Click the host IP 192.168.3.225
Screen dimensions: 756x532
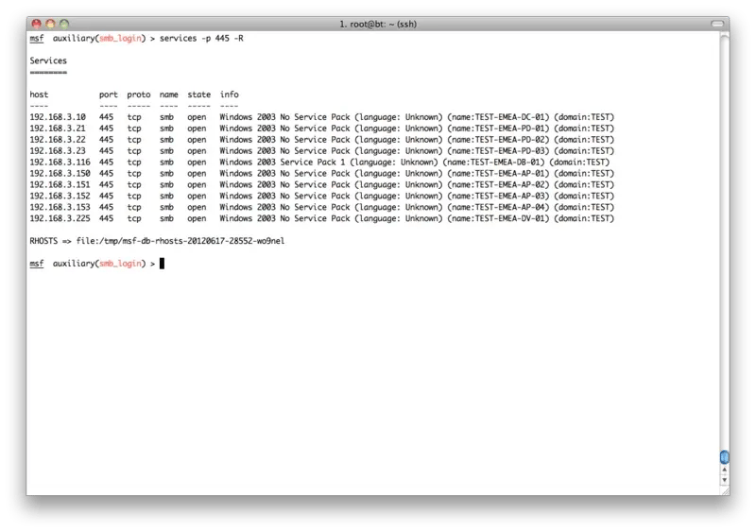coord(61,218)
